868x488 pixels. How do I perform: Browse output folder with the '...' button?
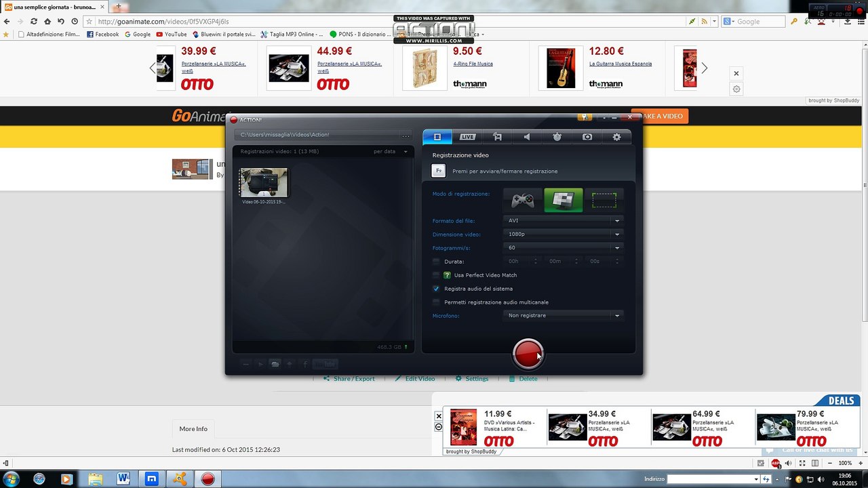click(406, 135)
